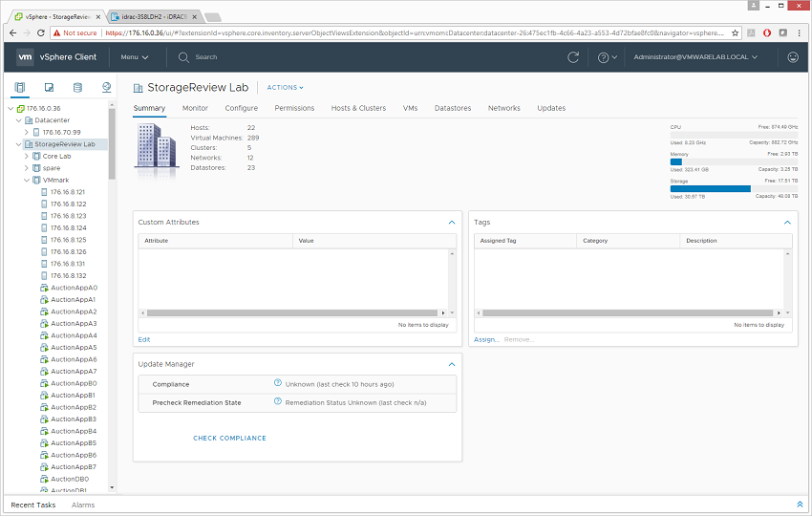Click the Edit link under Custom Attributes
Screen dimensions: 812x516
pyautogui.click(x=143, y=339)
